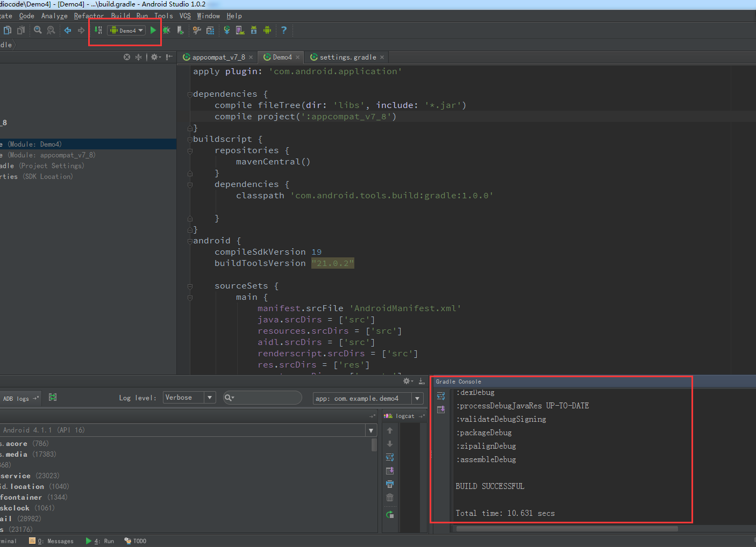Switch to the settings.gradle editor tab
Image resolution: width=756 pixels, height=547 pixels.
pos(348,57)
